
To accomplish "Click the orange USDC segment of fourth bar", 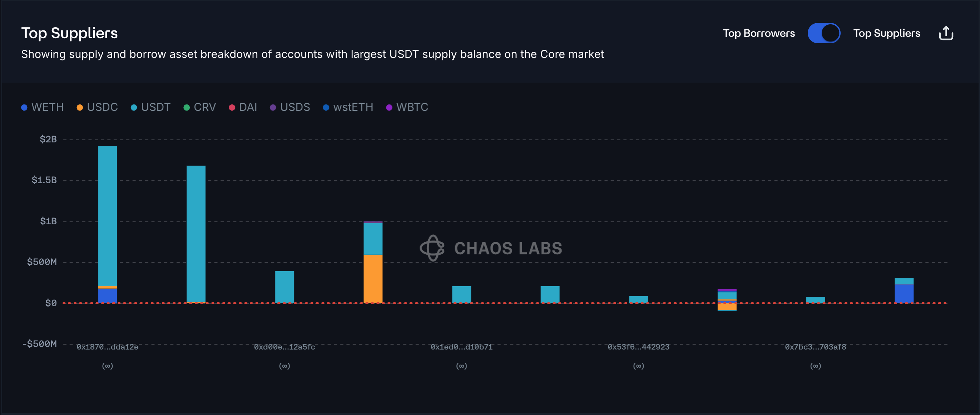I will (373, 279).
